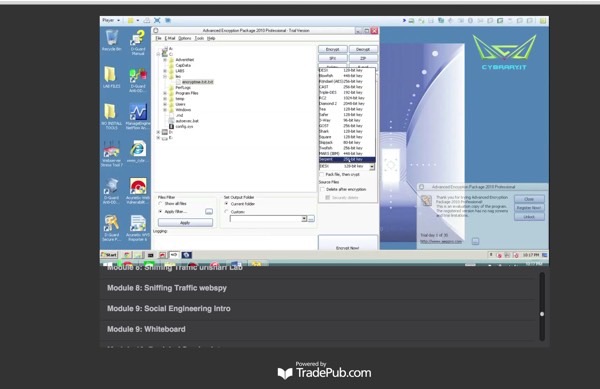
Task: Open the DESX algorithm combo box arrow
Action: [372, 167]
